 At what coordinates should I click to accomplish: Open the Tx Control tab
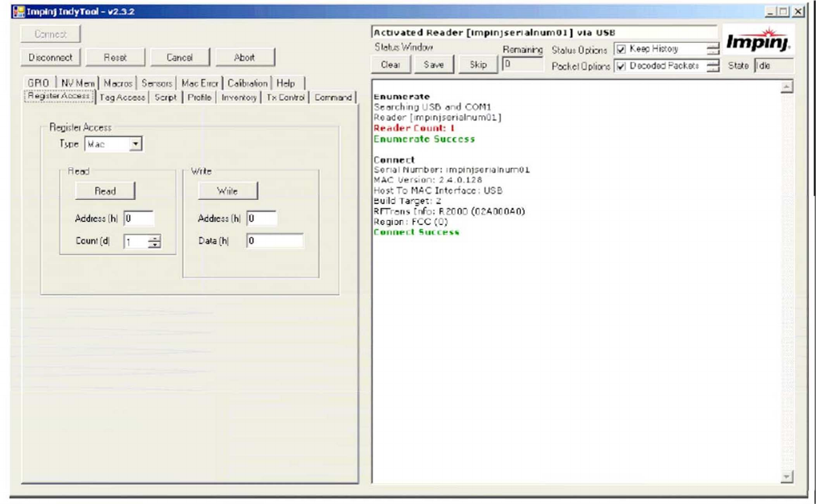[x=285, y=98]
